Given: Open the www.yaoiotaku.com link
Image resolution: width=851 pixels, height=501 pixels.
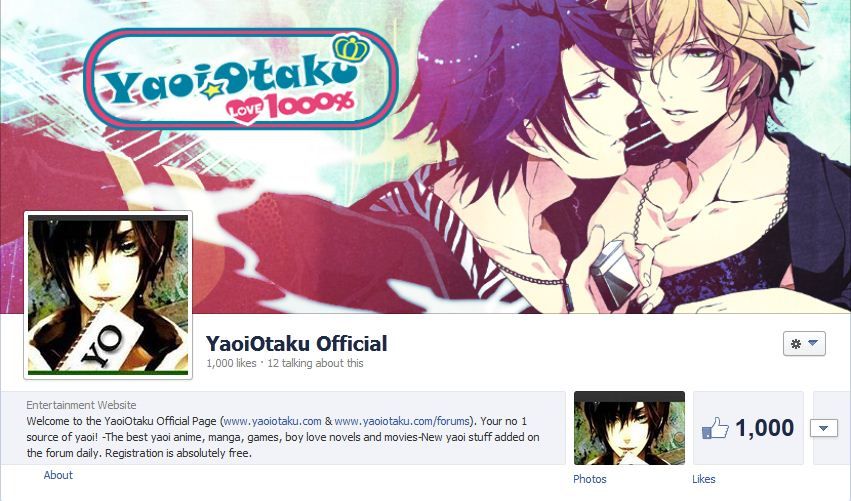Looking at the screenshot, I should 272,421.
